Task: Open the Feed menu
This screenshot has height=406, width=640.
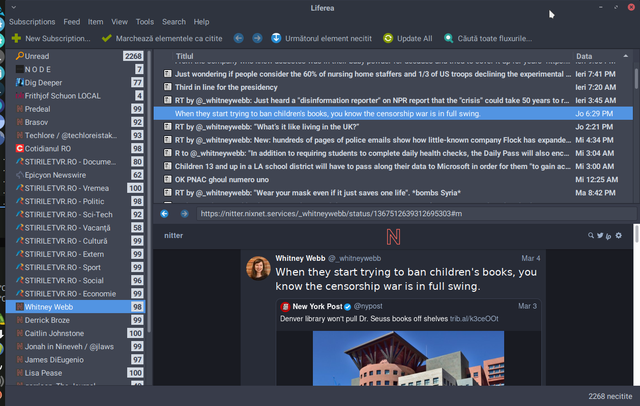Action: pos(72,22)
